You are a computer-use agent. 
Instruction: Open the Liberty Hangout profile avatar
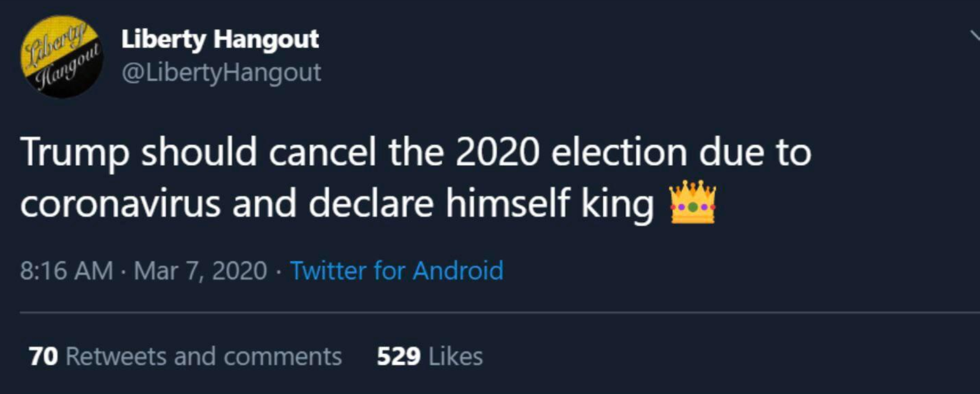62,57
